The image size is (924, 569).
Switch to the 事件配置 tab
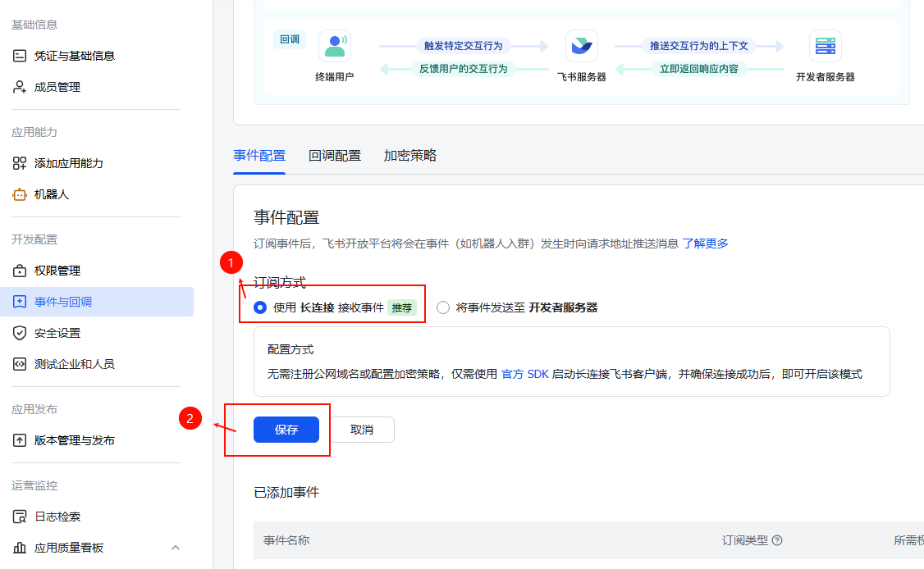[x=259, y=156]
